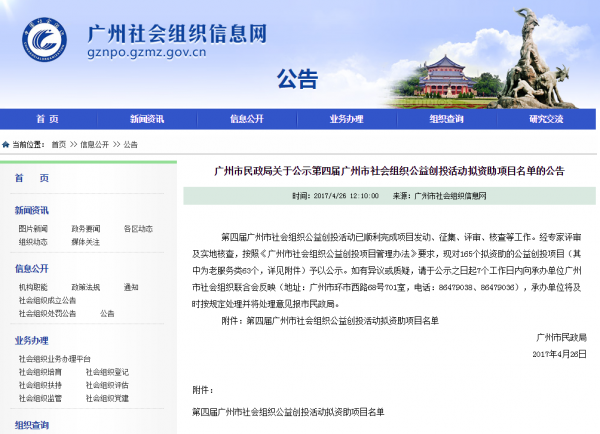Go to 信息公开 in the breadcrumb

click(x=95, y=145)
